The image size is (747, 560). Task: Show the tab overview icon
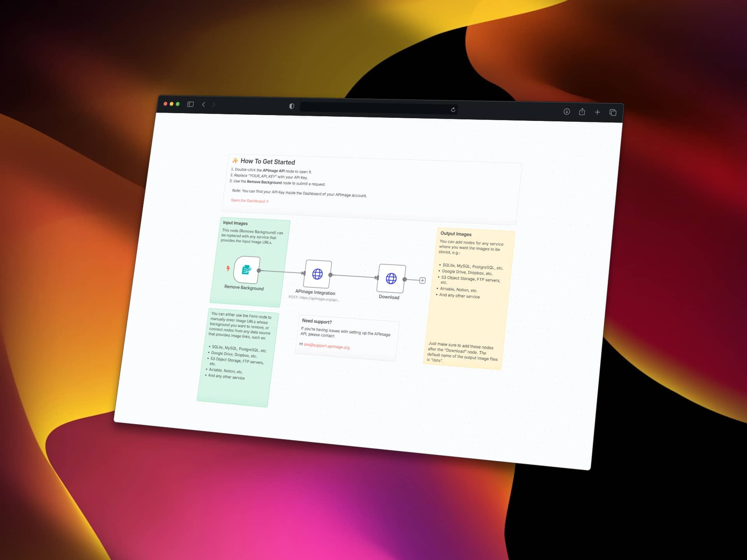[613, 112]
